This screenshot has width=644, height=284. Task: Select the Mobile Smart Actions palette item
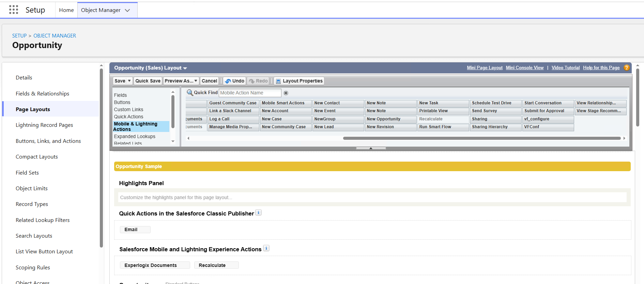click(286, 103)
